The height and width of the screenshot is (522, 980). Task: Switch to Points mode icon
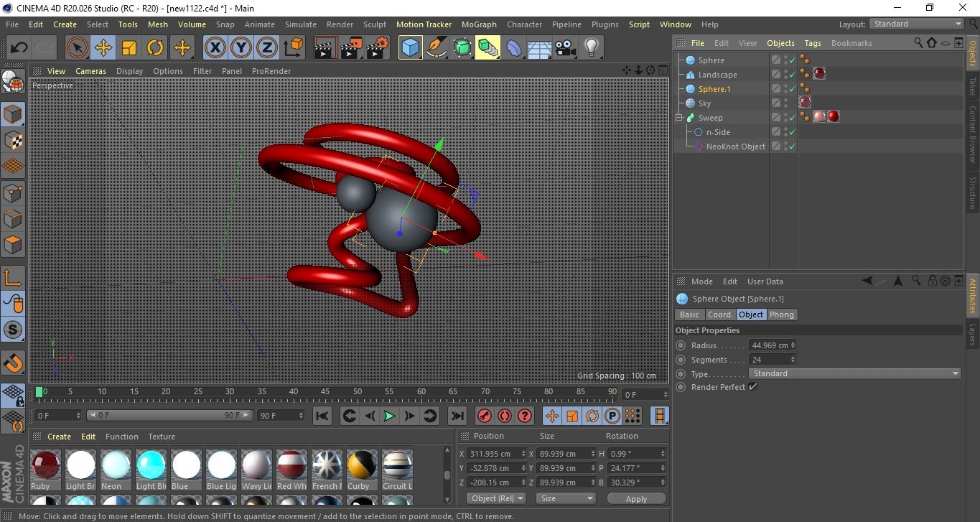click(x=13, y=193)
